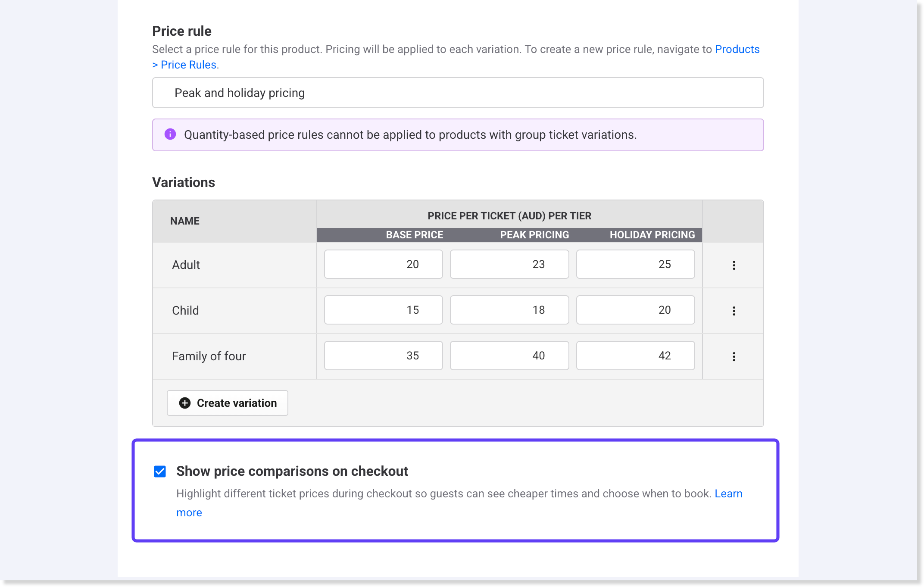
Task: Open Family of four row options menu
Action: [734, 356]
